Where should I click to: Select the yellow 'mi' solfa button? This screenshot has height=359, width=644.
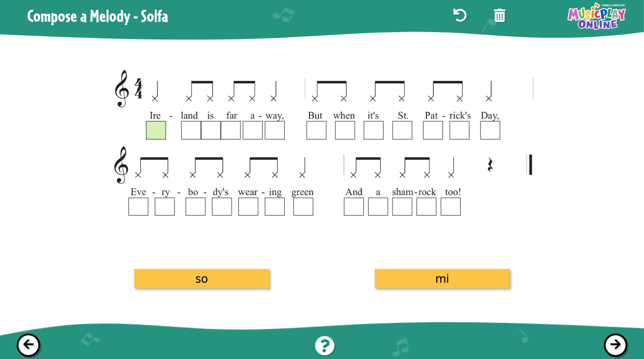click(x=442, y=279)
